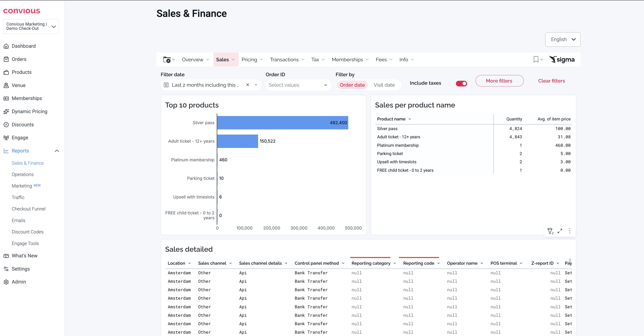Open the folder icon in the tab bar
Screen dimensions: 644x336
(167, 60)
